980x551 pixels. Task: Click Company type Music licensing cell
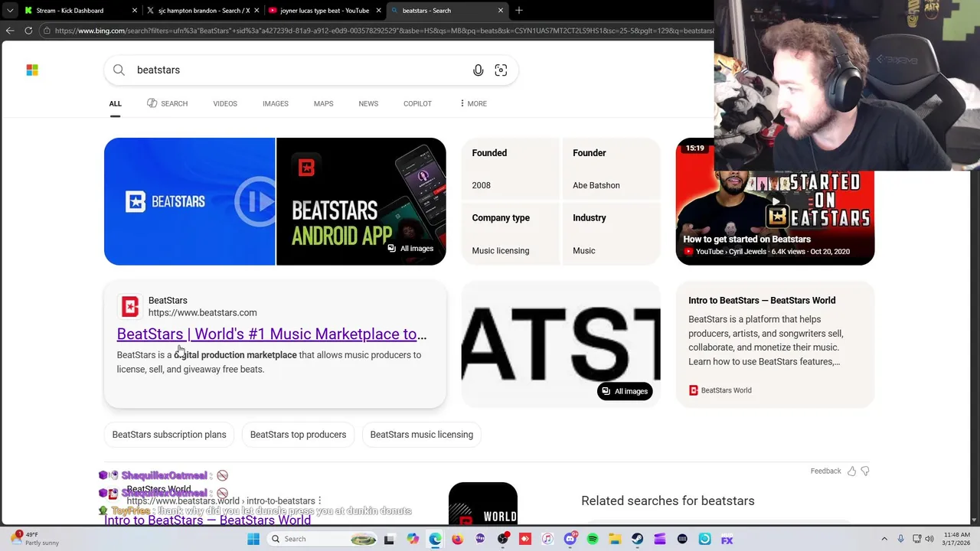tap(511, 234)
